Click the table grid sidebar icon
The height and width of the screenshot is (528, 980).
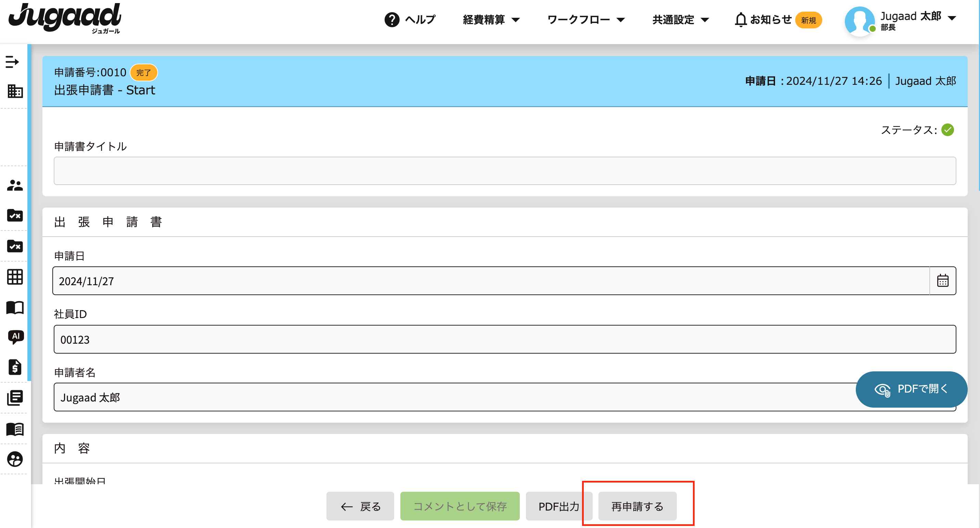pyautogui.click(x=15, y=277)
